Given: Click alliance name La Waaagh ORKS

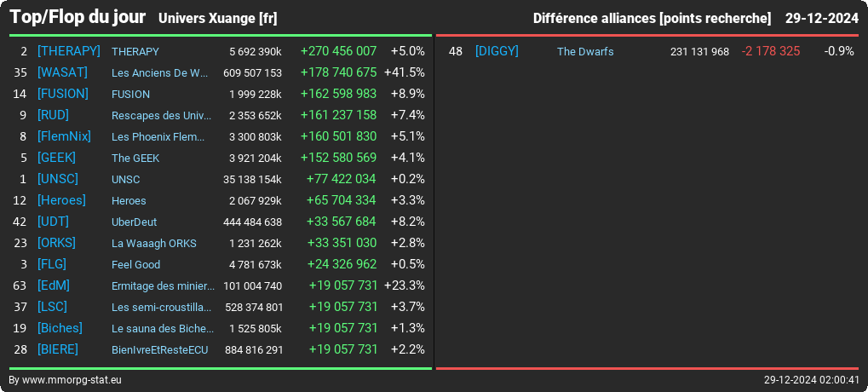Looking at the screenshot, I should [154, 244].
